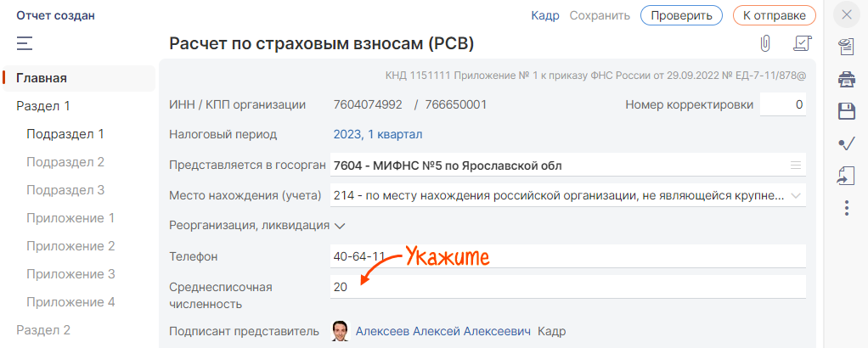The width and height of the screenshot is (868, 348).
Task: Click the К отправке button
Action: pos(775,15)
